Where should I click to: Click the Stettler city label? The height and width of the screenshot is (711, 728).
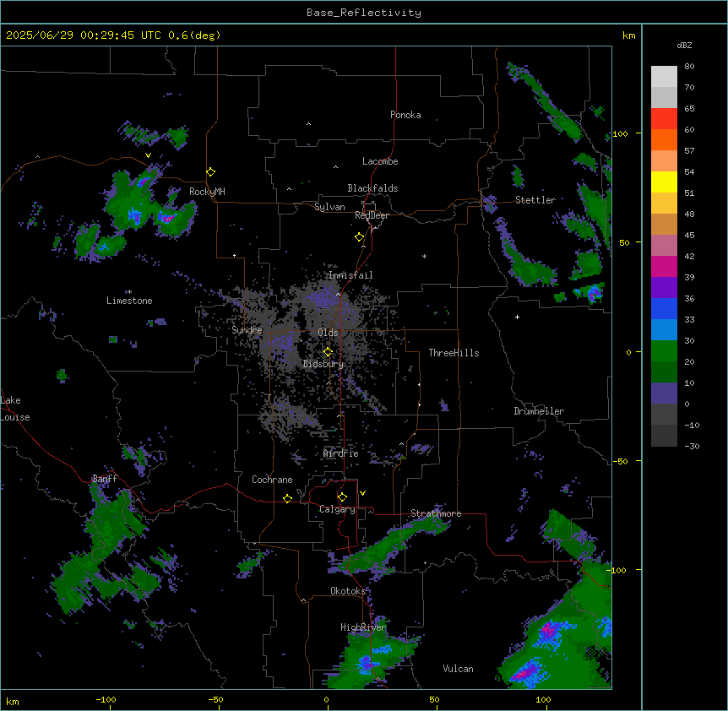coord(535,200)
